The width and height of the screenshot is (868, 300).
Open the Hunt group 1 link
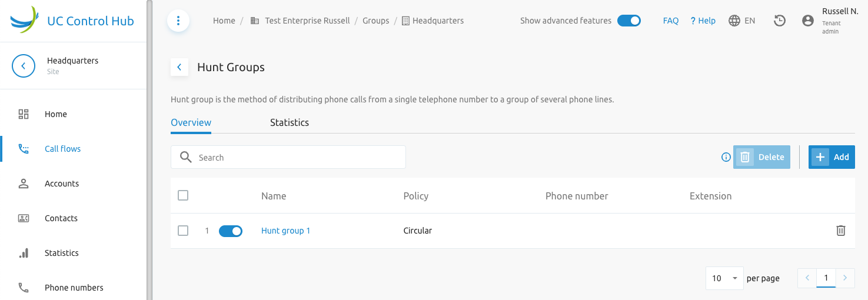(x=285, y=231)
